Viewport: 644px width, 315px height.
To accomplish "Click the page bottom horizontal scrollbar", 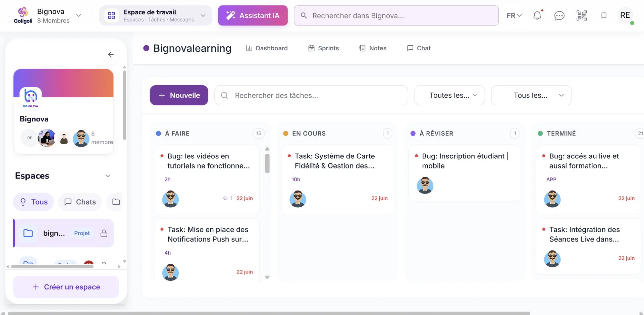I will [269, 313].
